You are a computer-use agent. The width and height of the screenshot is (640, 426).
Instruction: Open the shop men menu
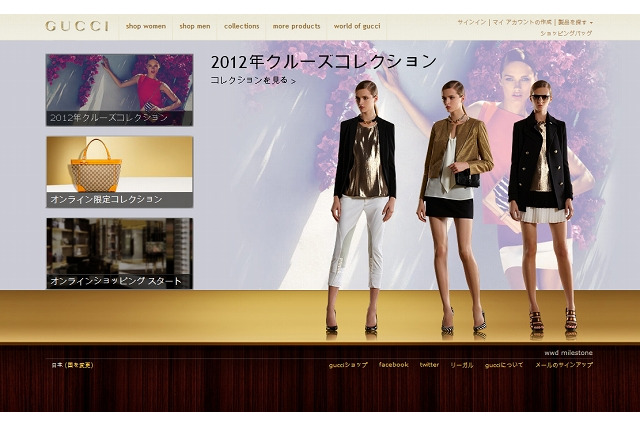click(195, 26)
